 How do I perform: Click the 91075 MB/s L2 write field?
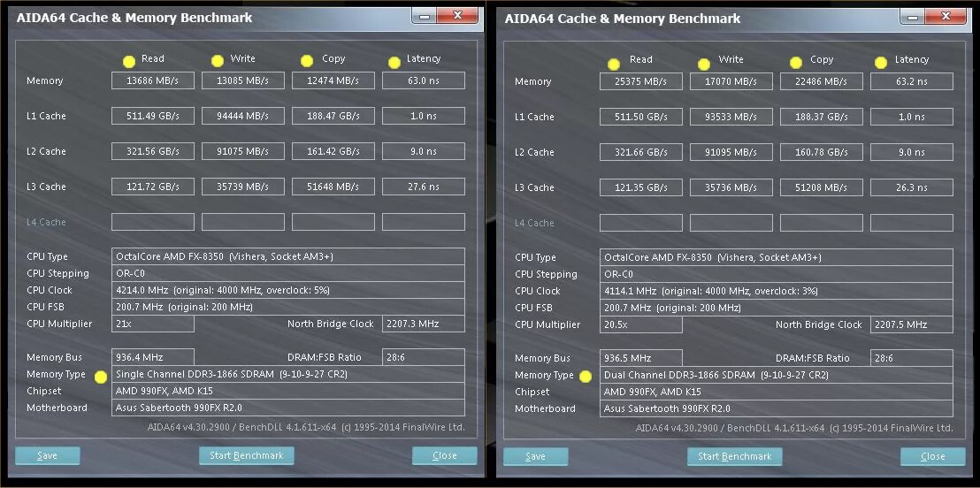(242, 151)
